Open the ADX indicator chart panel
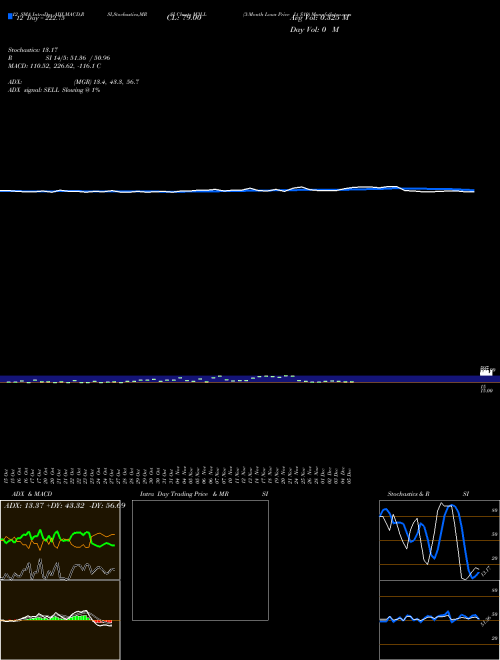Viewport: 500px width, 660px height. (x=60, y=540)
